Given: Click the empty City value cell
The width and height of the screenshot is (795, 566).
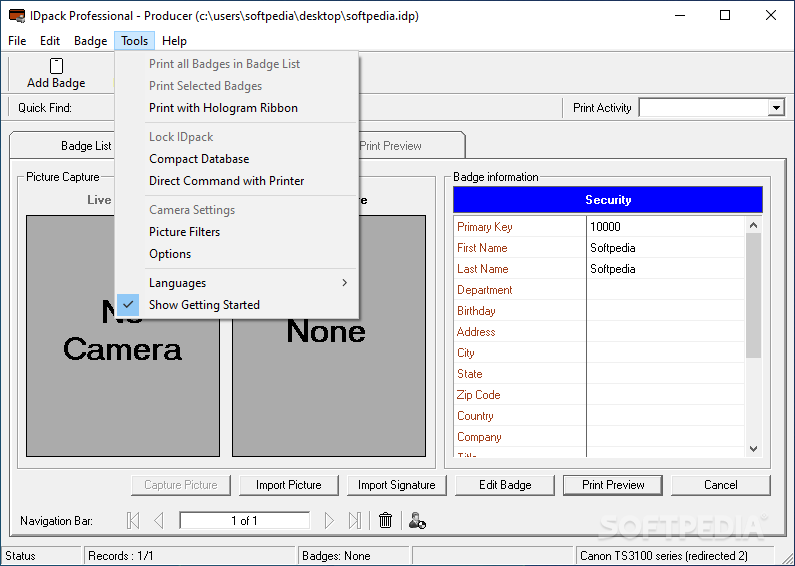Looking at the screenshot, I should pyautogui.click(x=665, y=353).
